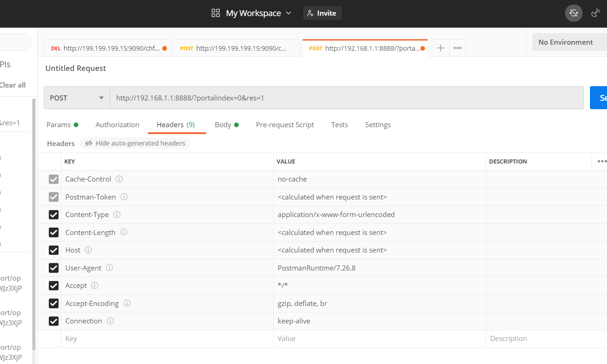
Task: Open the No Environment selector
Action: (570, 42)
